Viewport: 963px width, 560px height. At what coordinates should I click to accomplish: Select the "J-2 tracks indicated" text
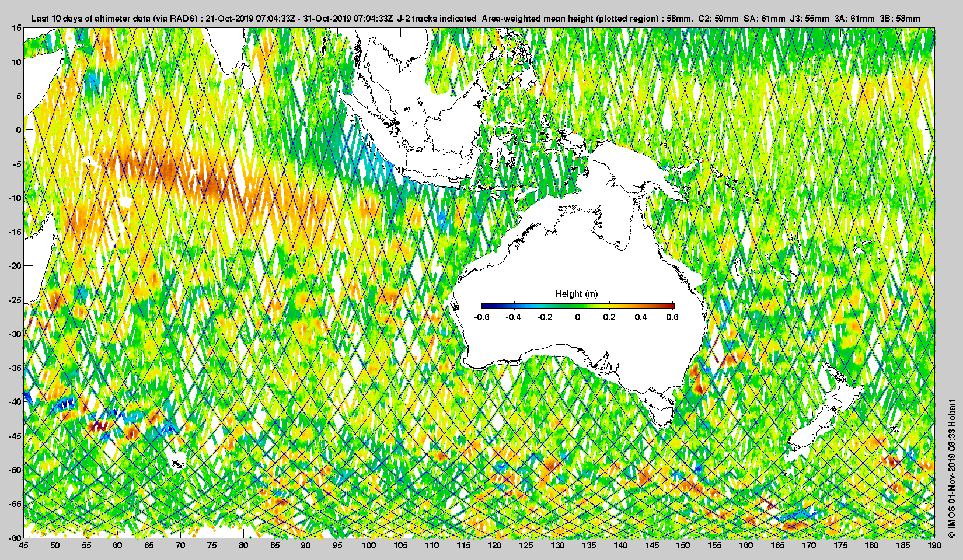tap(437, 19)
